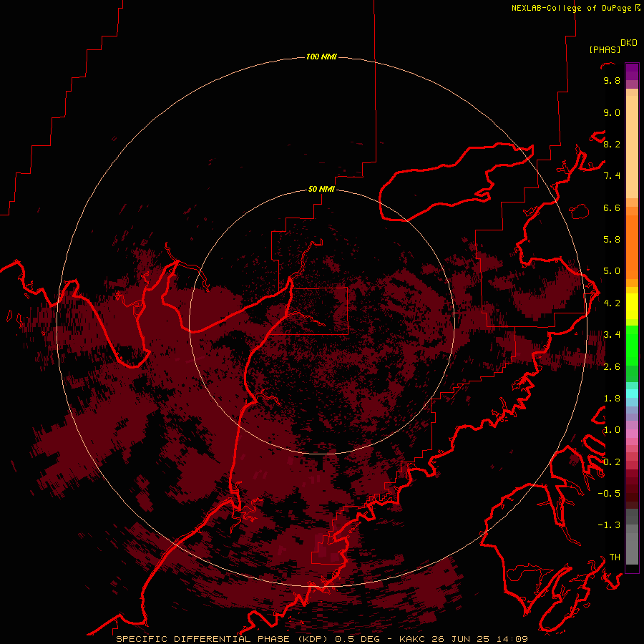Pick the cyan swatch of the colorbar

(x=632, y=394)
